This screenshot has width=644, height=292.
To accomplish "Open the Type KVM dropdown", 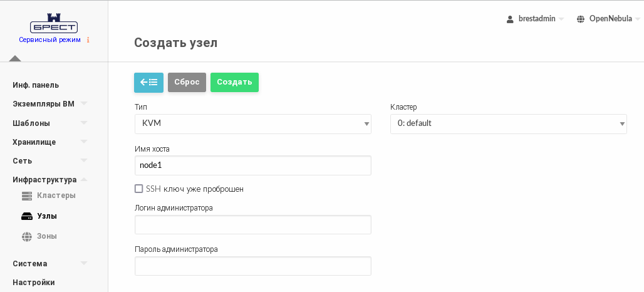I will pyautogui.click(x=252, y=123).
